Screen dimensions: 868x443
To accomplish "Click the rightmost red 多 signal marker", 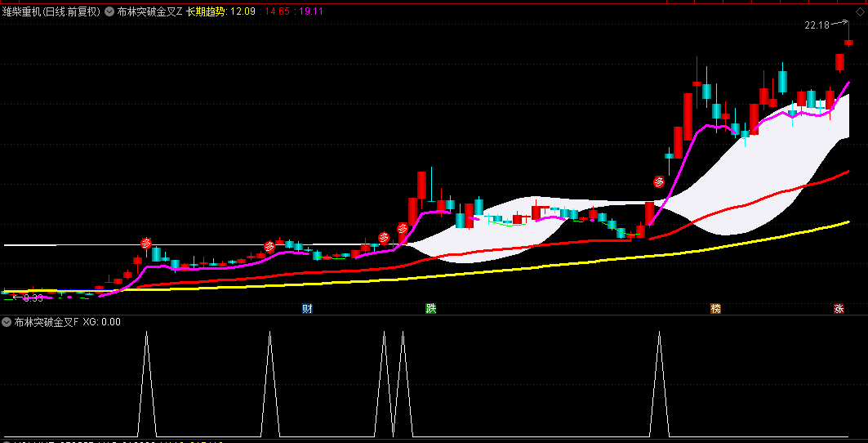I will pos(659,181).
